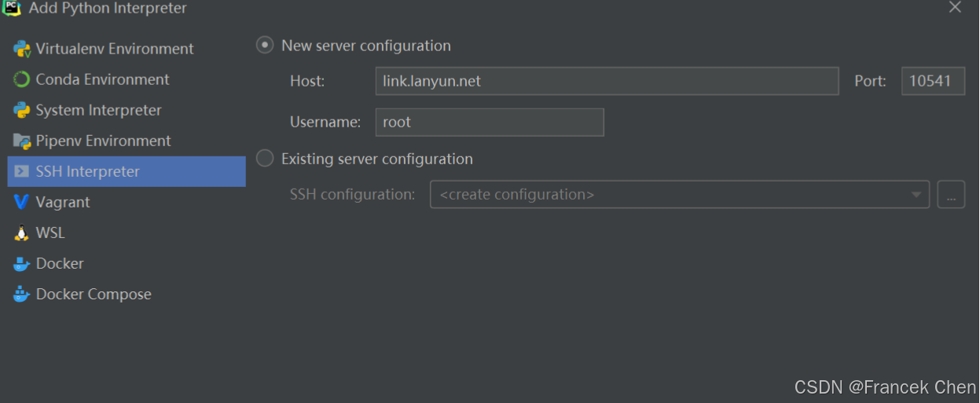Choose System Interpreter in sidebar
The height and width of the screenshot is (403, 980).
(127, 110)
